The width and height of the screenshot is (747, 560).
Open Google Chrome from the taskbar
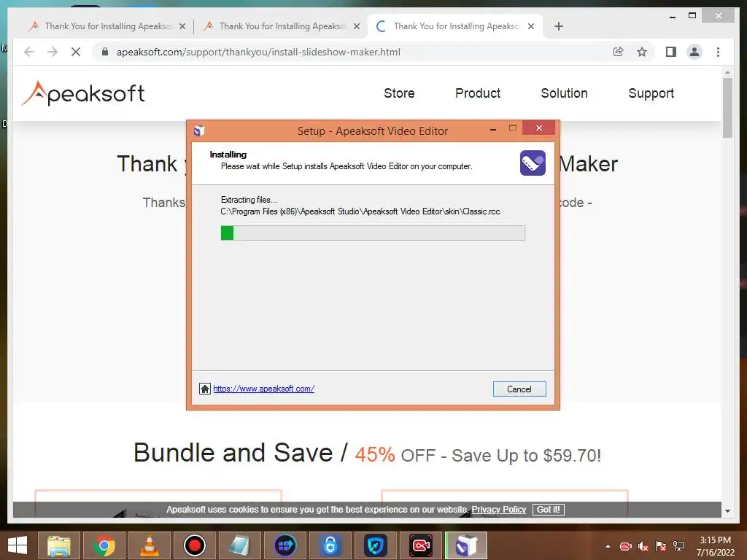[104, 545]
